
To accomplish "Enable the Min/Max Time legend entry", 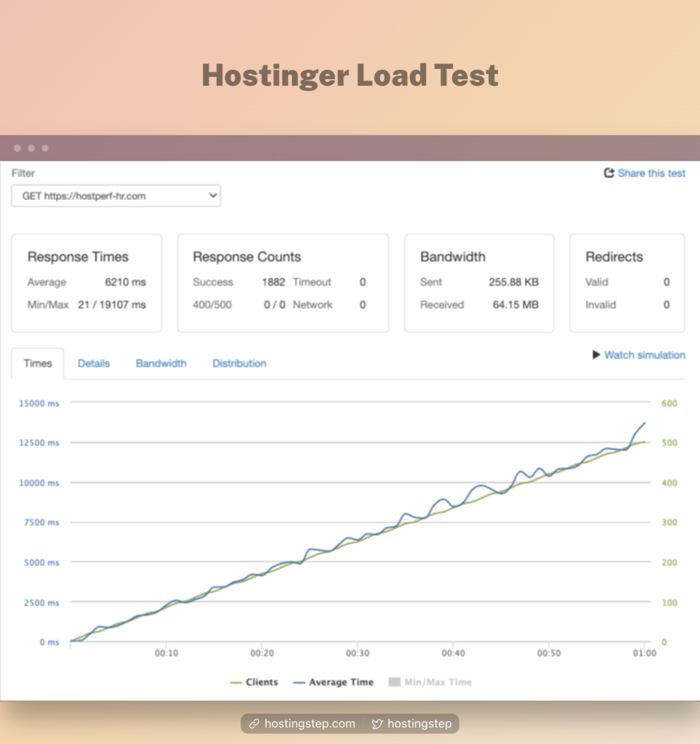I will coord(430,682).
